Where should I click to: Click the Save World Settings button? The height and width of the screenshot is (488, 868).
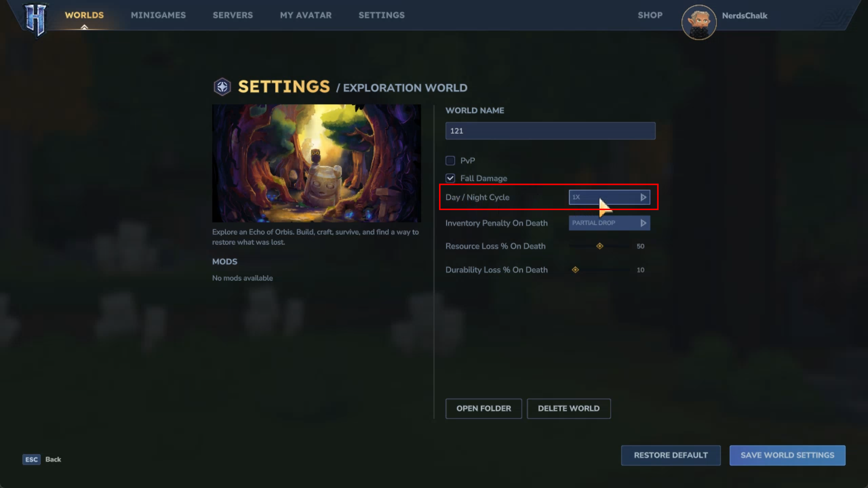[x=788, y=455]
